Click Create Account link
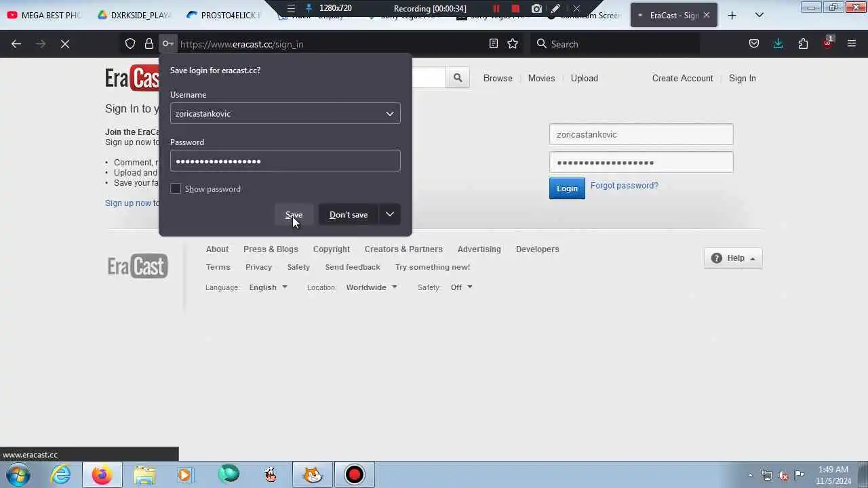 tap(682, 79)
